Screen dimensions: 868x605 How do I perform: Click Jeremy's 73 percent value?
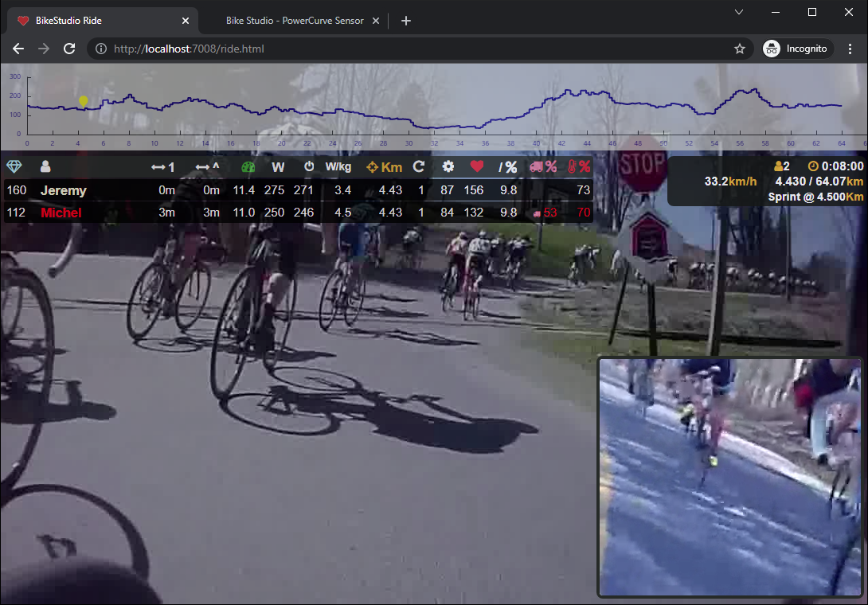tap(584, 190)
